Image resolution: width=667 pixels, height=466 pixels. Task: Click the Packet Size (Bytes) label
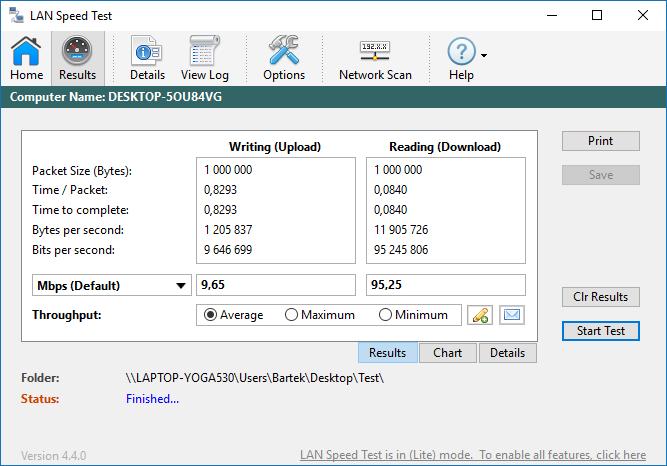82,171
